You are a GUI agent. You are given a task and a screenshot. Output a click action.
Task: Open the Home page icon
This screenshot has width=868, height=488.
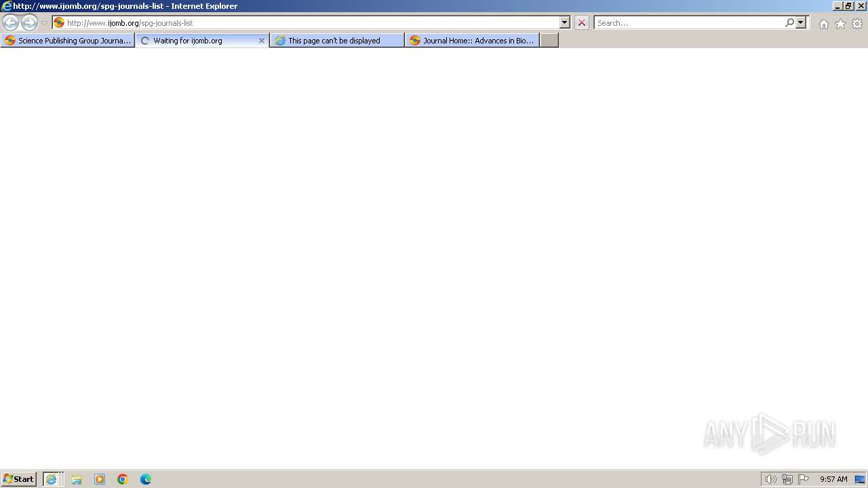coord(823,24)
